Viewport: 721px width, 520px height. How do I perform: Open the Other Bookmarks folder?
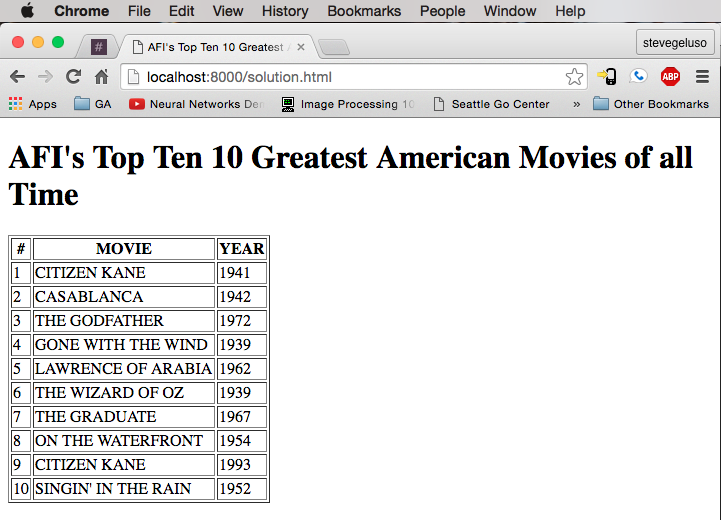(x=651, y=104)
